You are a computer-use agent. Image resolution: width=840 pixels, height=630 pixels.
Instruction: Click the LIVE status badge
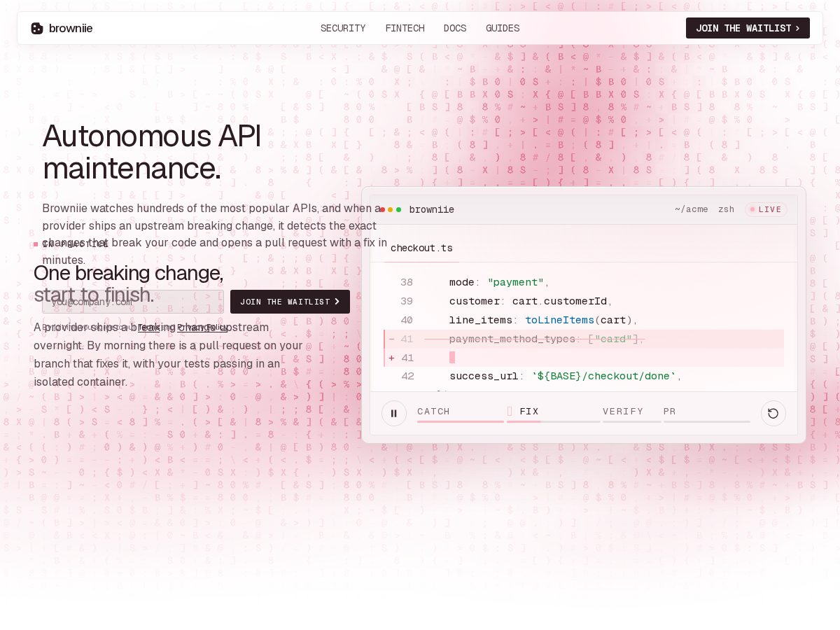(x=766, y=209)
